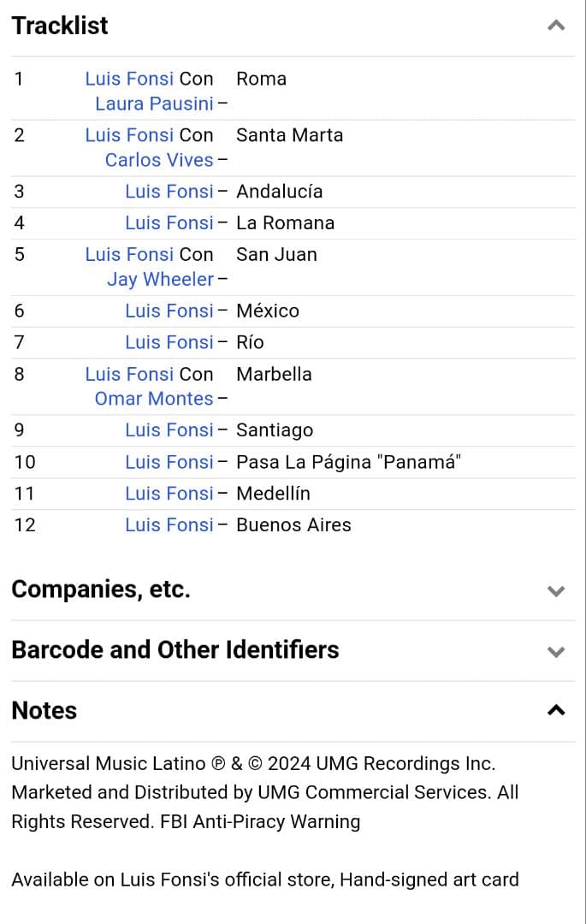Click Luis Fonsi link for Andalucía
Screen dimensions: 586x924
(169, 192)
